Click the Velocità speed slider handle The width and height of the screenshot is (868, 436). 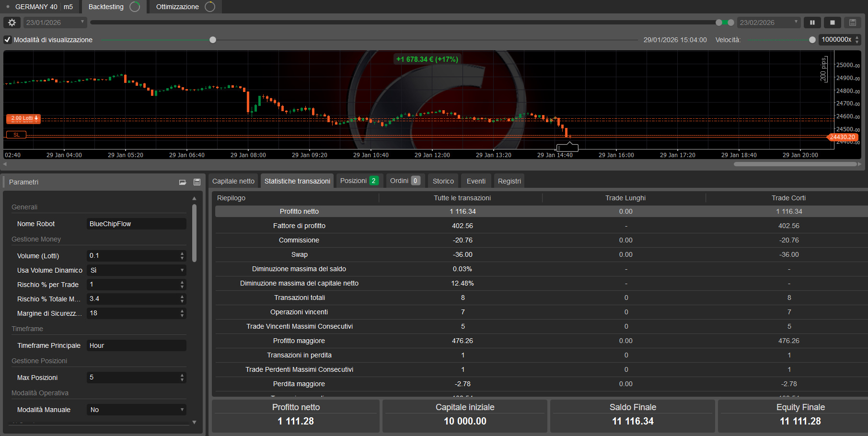click(812, 40)
